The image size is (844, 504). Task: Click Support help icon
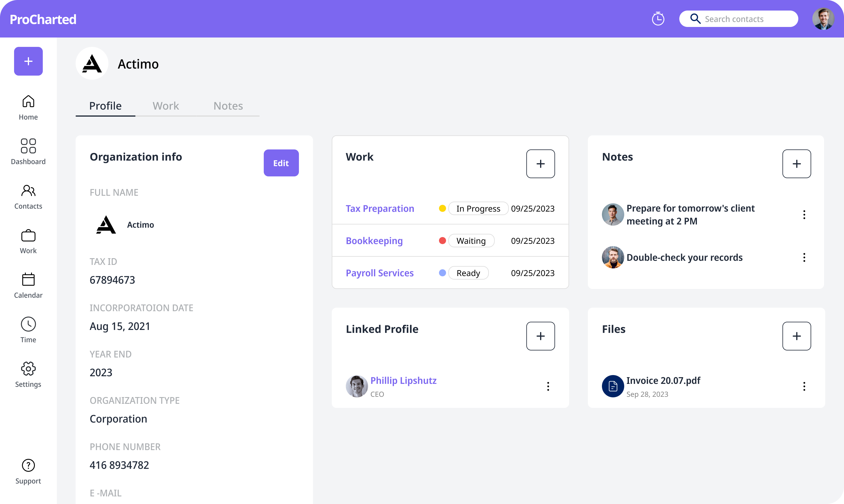(x=28, y=466)
